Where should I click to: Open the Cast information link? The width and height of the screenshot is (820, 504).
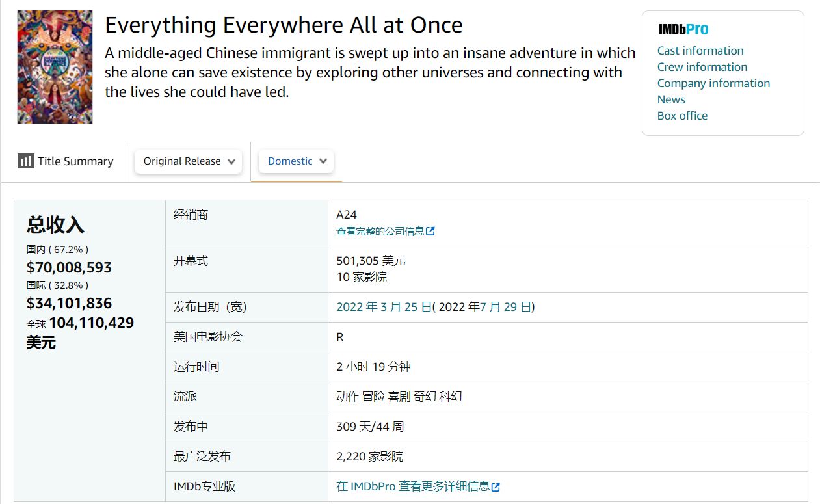[700, 51]
